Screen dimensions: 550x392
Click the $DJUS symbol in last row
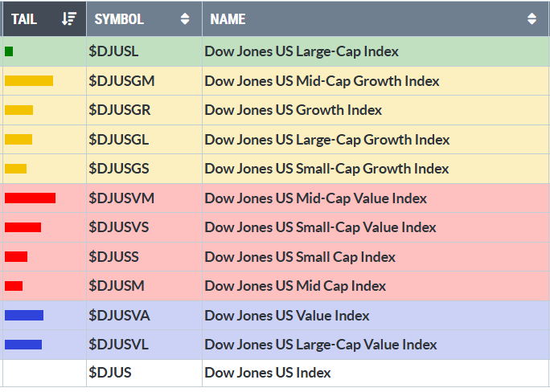[x=110, y=373]
